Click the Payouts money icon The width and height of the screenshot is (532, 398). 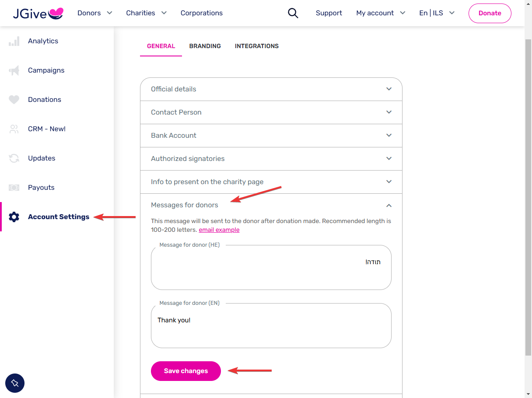(x=14, y=188)
